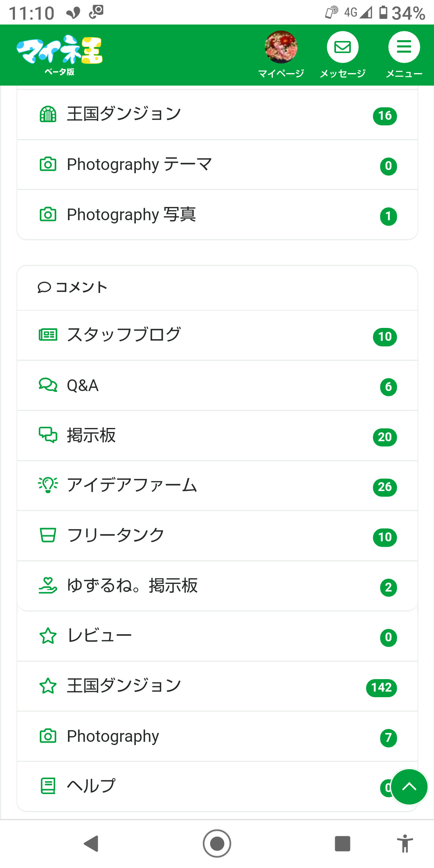
Task: Open Photography テーマ list item
Action: [217, 165]
